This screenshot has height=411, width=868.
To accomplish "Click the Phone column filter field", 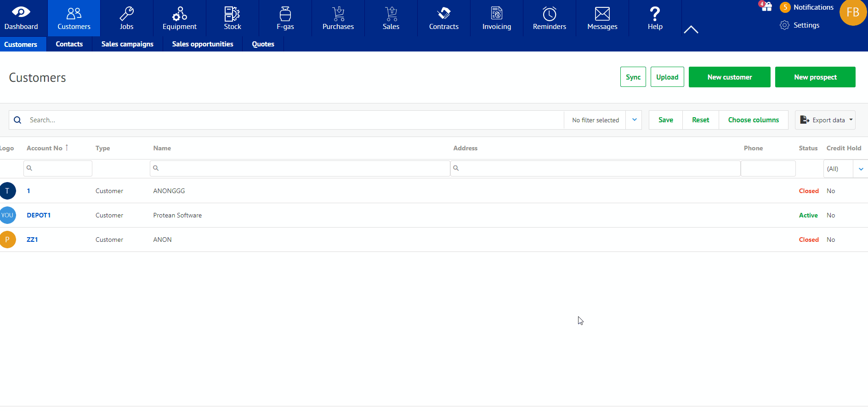I will click(768, 168).
